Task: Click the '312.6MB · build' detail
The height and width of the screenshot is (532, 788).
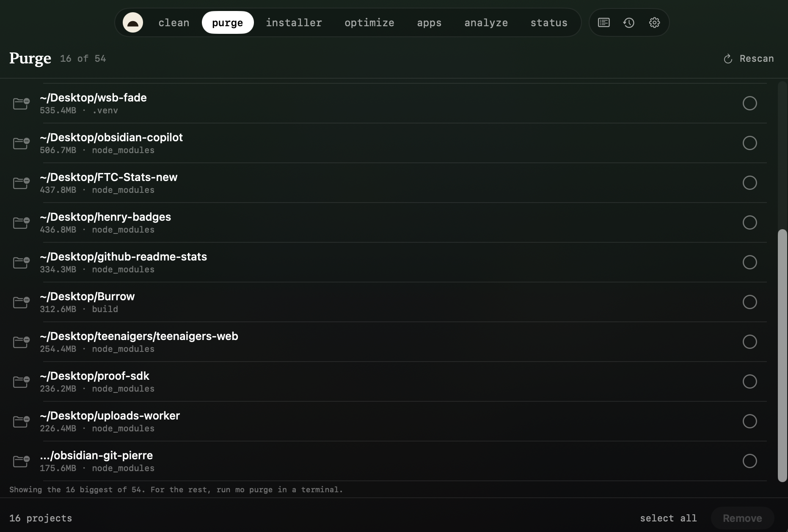Action: pyautogui.click(x=79, y=309)
